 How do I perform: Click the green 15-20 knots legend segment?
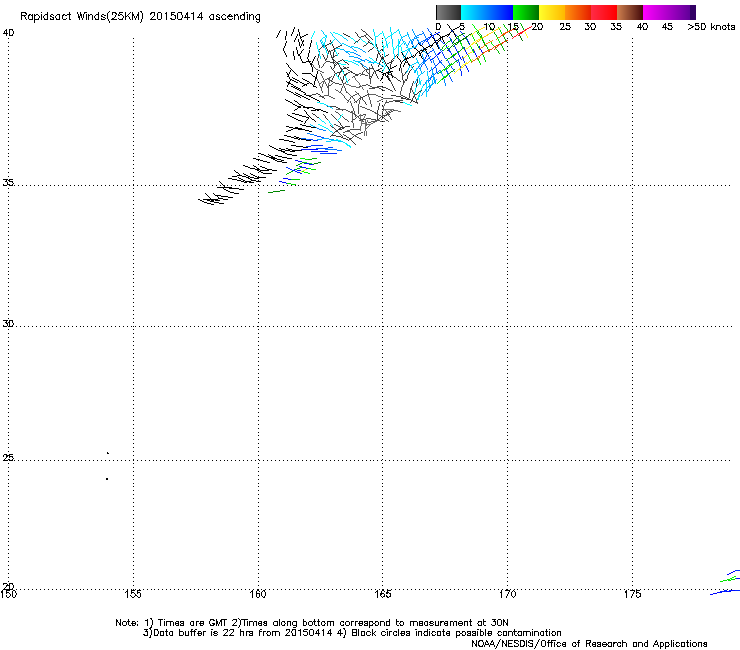pos(526,12)
